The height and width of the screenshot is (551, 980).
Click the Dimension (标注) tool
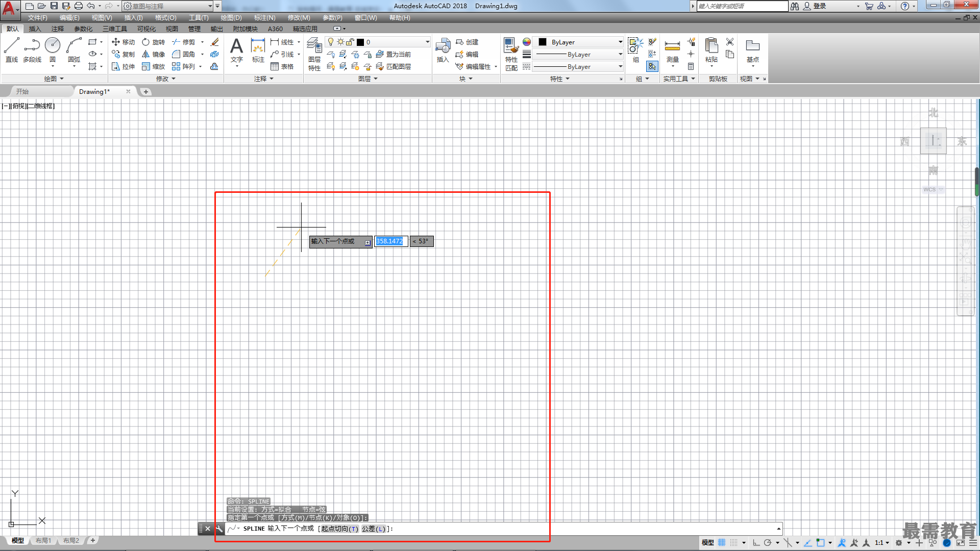[258, 50]
